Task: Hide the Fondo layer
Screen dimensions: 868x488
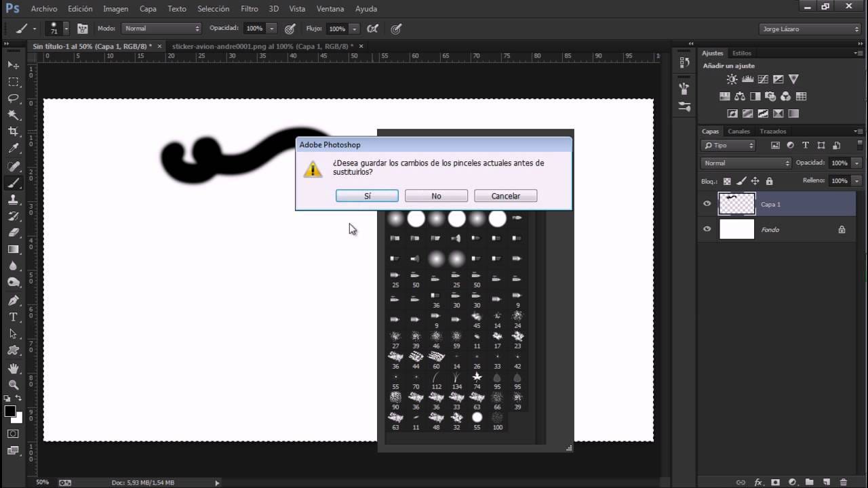Action: pos(707,229)
